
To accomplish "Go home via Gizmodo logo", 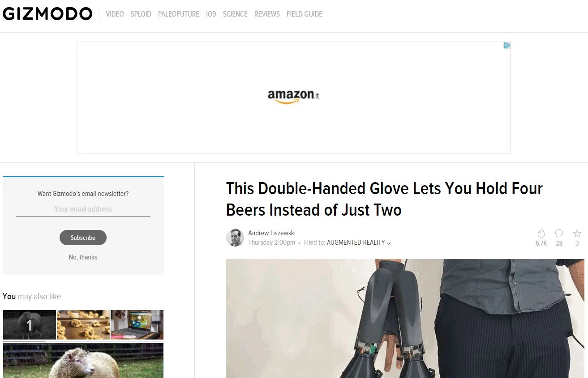I will [x=47, y=14].
